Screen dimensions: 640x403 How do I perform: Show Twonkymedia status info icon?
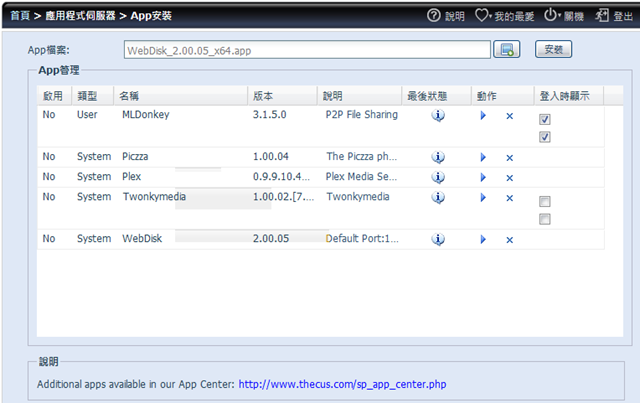(x=438, y=198)
